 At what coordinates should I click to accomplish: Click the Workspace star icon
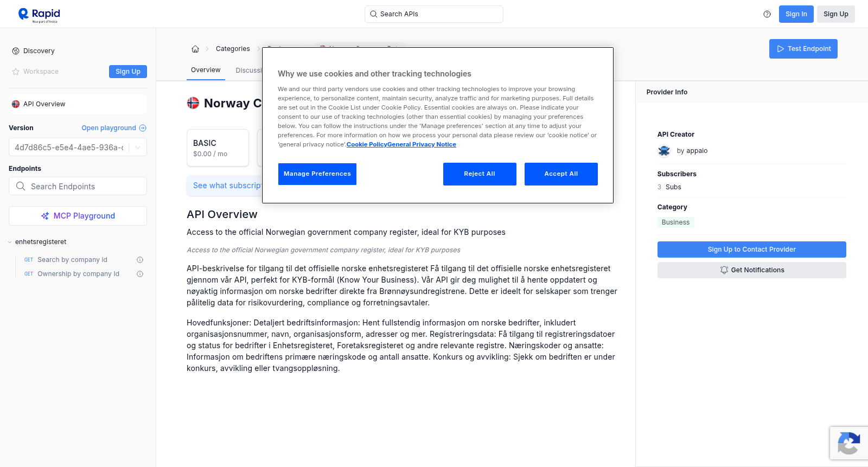coord(16,72)
